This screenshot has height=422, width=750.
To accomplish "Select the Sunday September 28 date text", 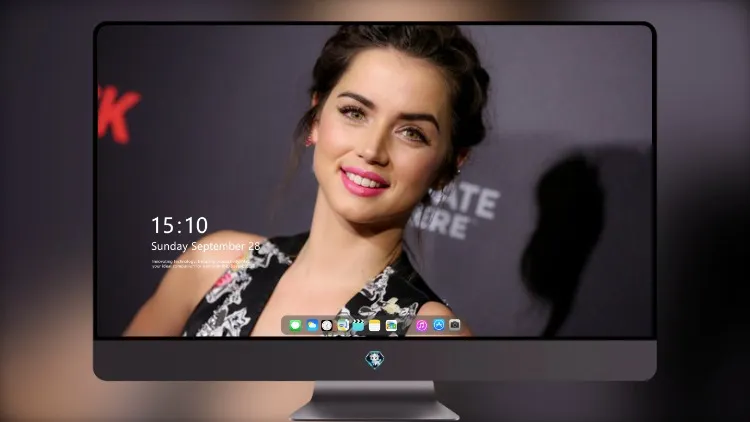I will pos(205,246).
